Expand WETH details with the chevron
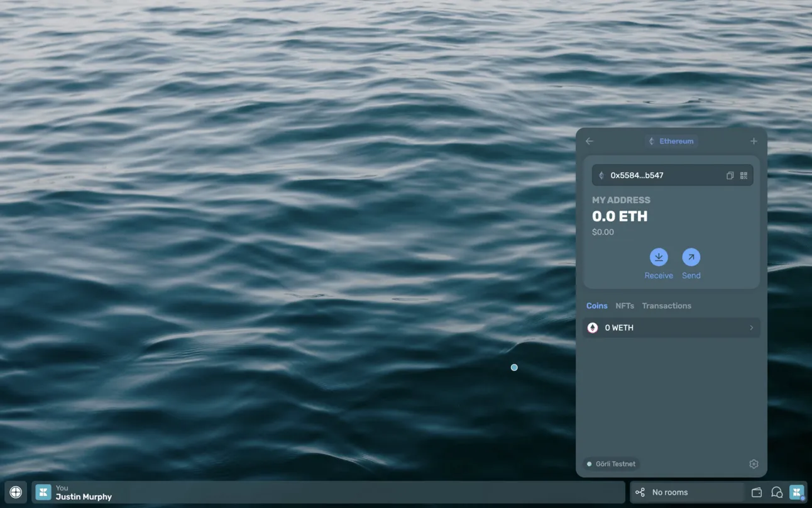This screenshot has width=812, height=508. coord(752,328)
